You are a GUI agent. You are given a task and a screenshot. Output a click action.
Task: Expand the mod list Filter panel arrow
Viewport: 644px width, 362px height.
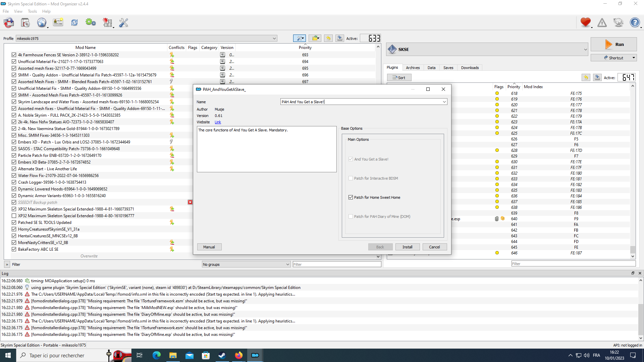[7, 264]
